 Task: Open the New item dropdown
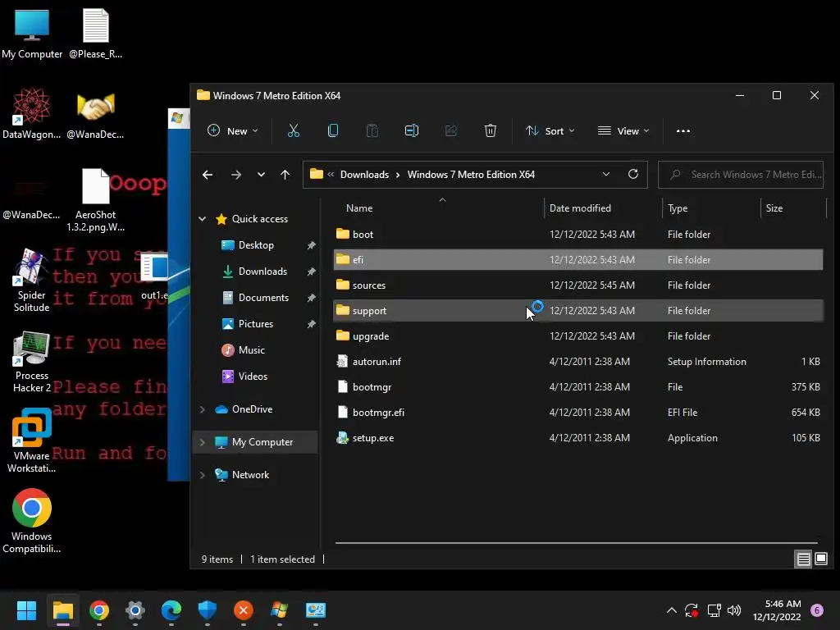(x=232, y=130)
